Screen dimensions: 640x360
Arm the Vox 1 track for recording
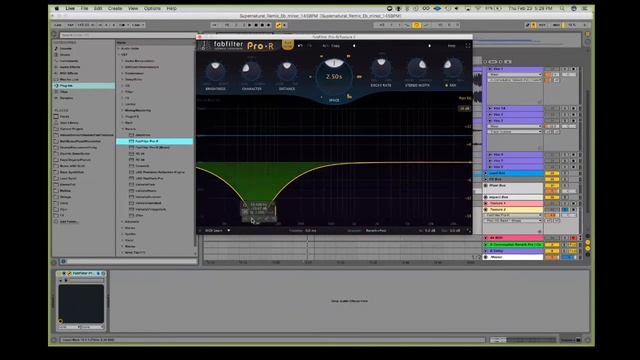[573, 69]
